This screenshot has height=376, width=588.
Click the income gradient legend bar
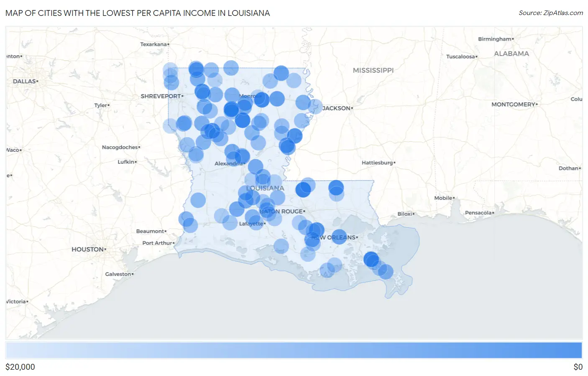(294, 350)
